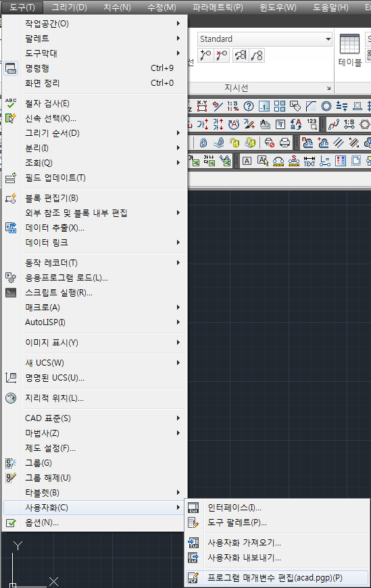
Task: Click the A with cursor text select icon
Action: tap(263, 161)
